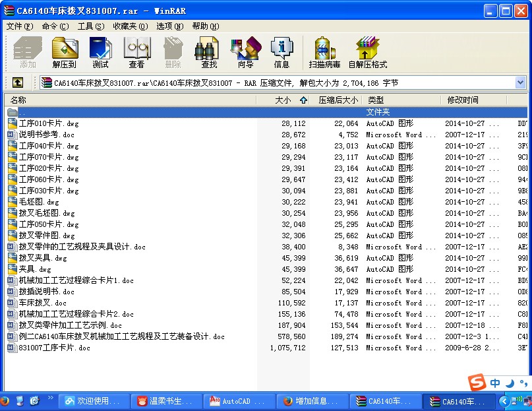The height and width of the screenshot is (411, 532).
Task: Sort files by 名称 column header
Action: coord(132,100)
